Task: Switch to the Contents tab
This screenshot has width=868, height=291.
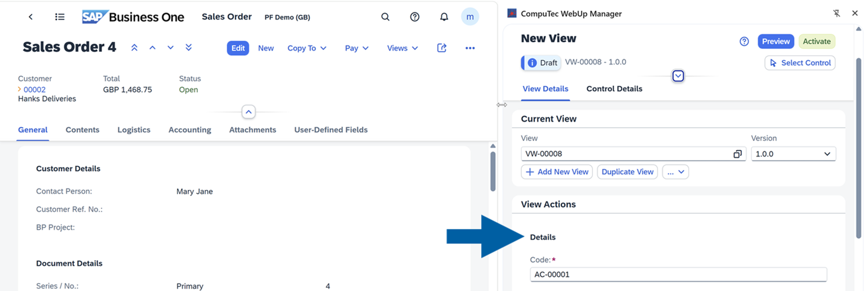Action: (82, 130)
